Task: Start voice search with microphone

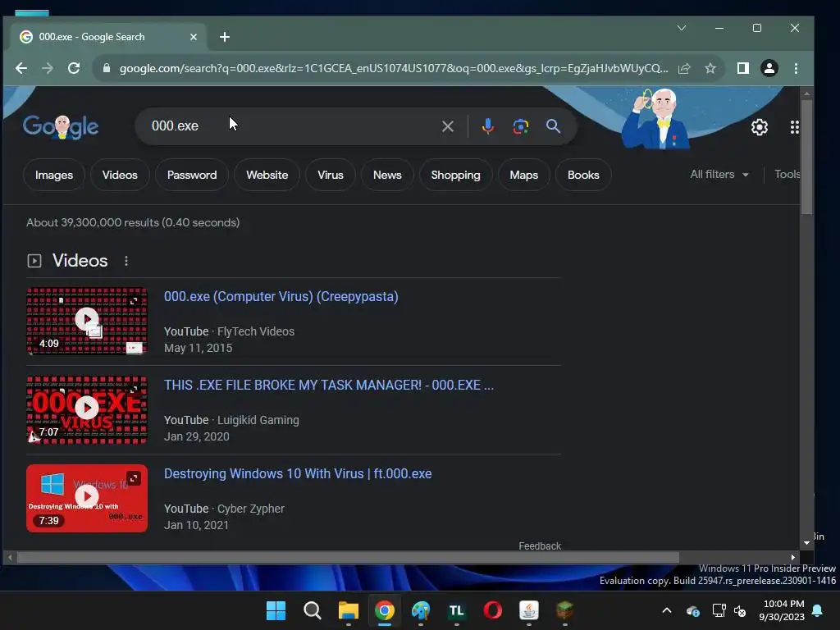Action: click(487, 126)
